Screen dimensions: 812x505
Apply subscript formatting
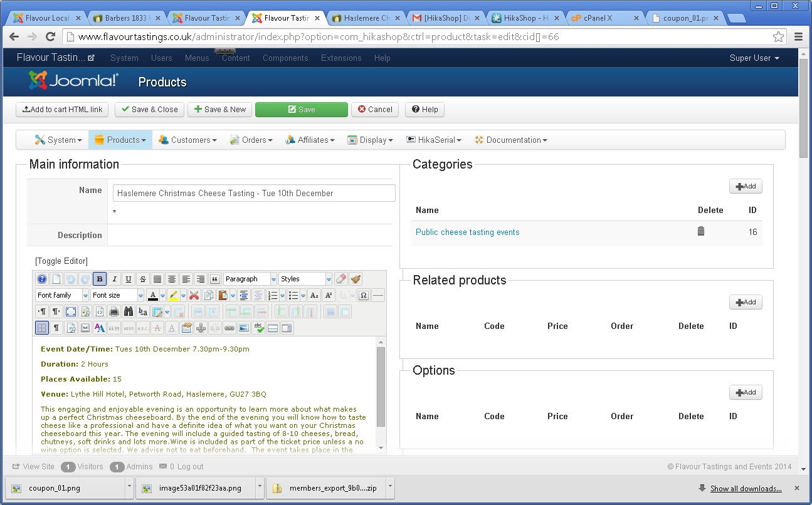(314, 296)
